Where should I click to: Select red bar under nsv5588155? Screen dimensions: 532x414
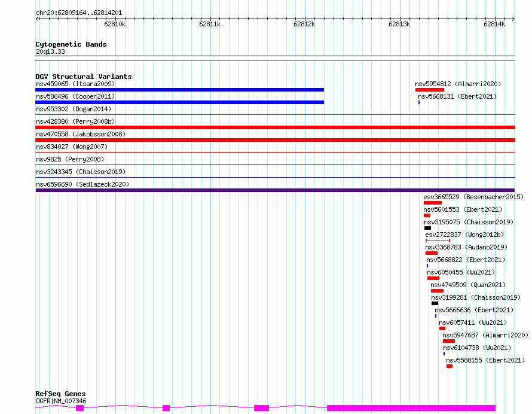(x=450, y=367)
